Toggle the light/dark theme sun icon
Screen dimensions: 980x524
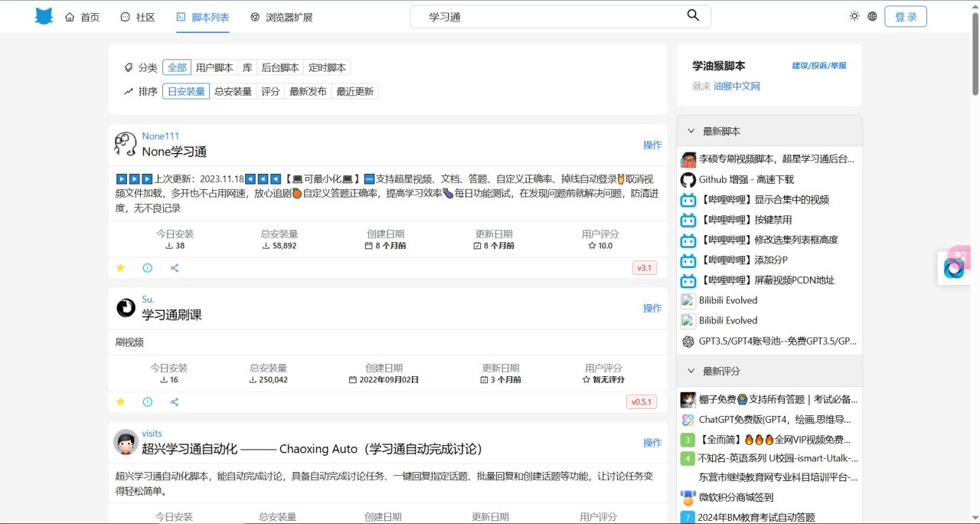pyautogui.click(x=854, y=16)
